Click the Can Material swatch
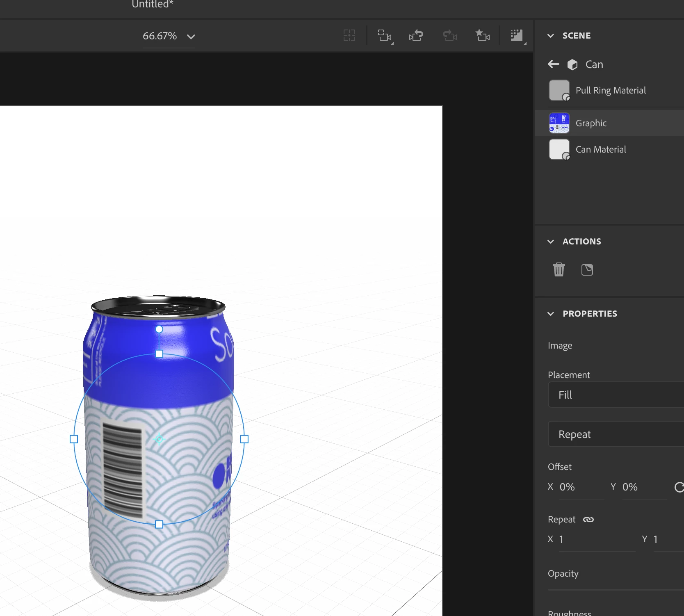Viewport: 684px width, 616px height. (559, 149)
